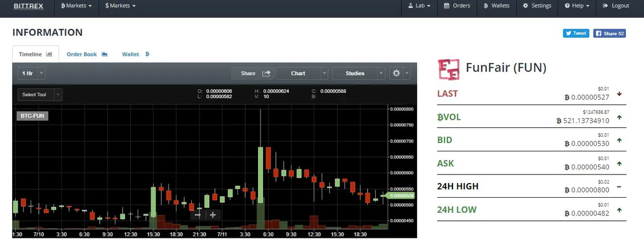Screen dimensions: 644x249
Task: Click the LAST row label
Action: pos(447,94)
